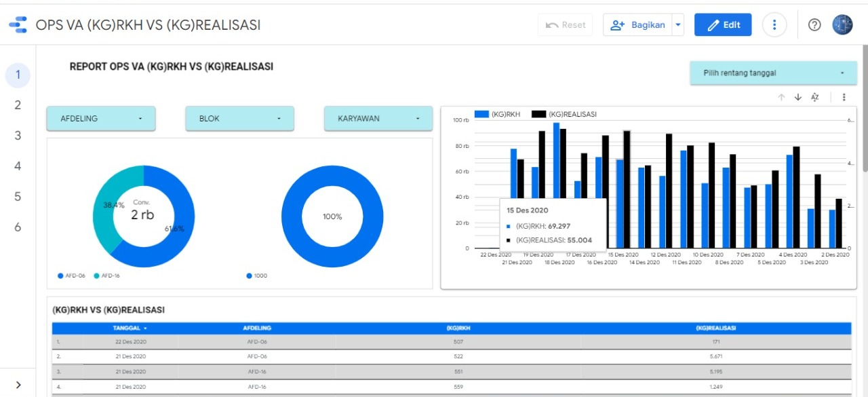Click the chart drill up arrow icon

point(781,98)
